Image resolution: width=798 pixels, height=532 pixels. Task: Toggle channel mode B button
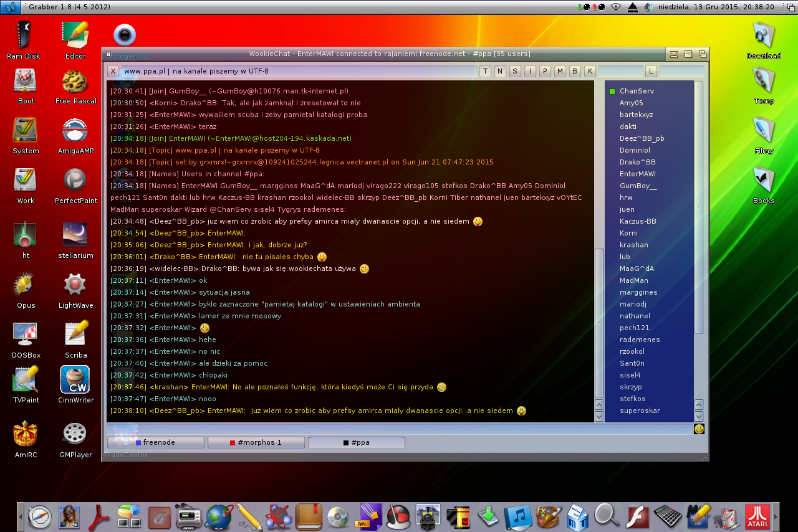[x=575, y=71]
